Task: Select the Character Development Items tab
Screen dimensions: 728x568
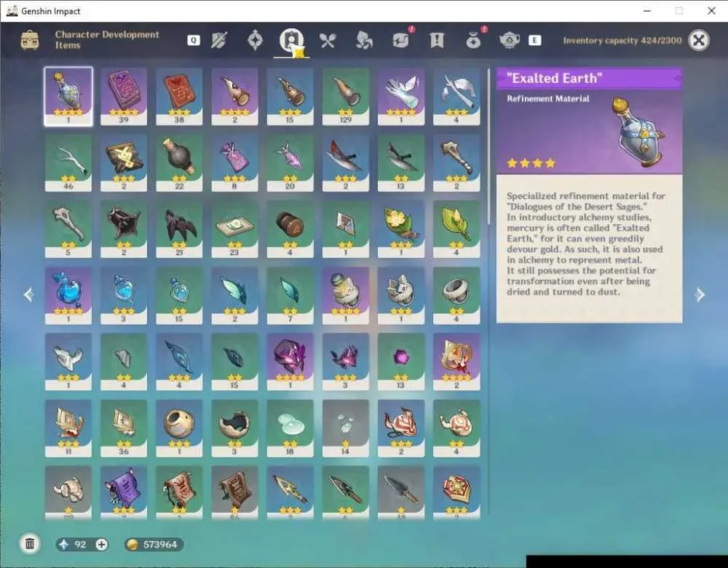Action: (292, 42)
